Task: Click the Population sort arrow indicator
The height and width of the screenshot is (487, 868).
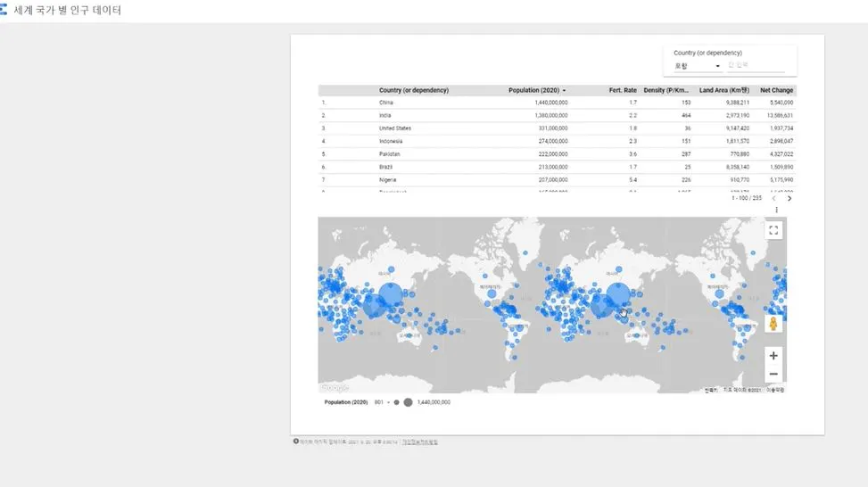Action: (564, 90)
